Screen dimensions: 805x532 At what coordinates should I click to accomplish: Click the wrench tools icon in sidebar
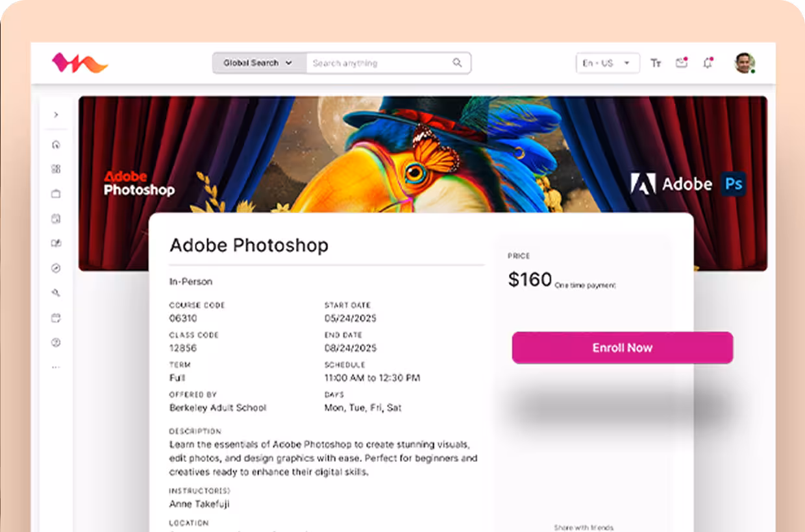coord(56,293)
